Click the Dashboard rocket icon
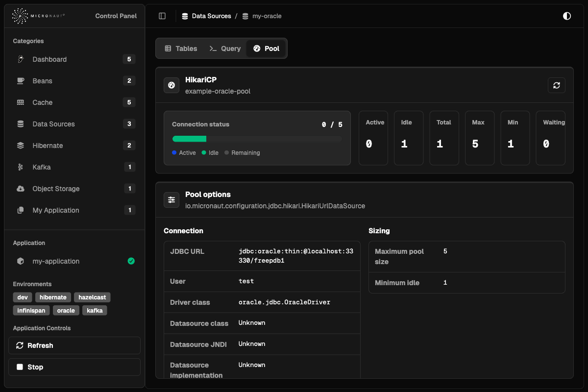This screenshot has width=588, height=392. pyautogui.click(x=21, y=59)
